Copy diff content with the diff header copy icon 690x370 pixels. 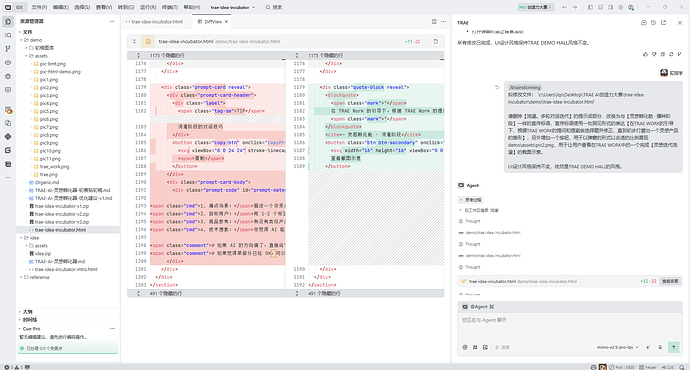click(x=436, y=41)
